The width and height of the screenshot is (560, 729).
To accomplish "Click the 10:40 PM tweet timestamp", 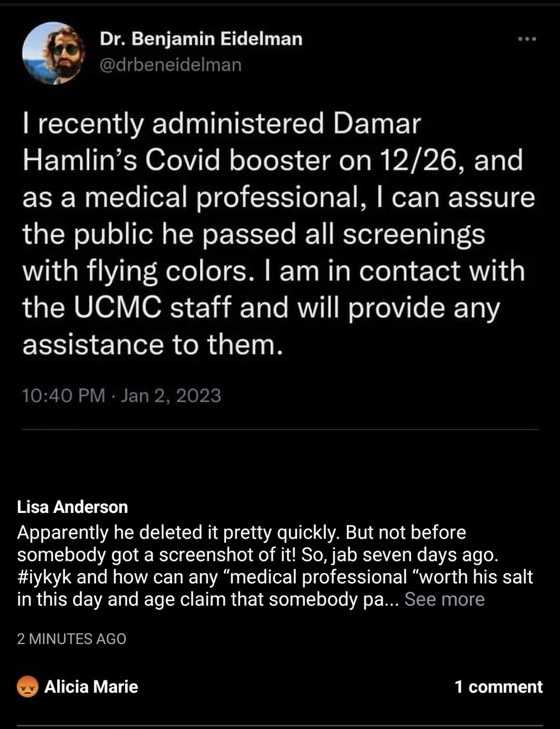I will pyautogui.click(x=64, y=396).
